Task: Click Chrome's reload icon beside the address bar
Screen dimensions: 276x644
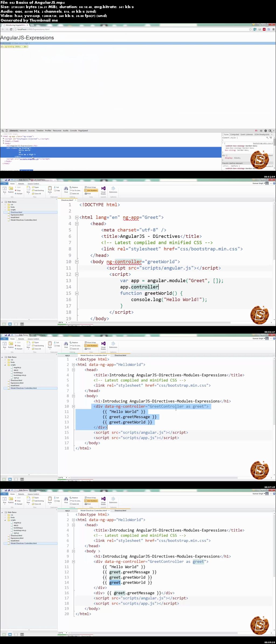Action: click(x=11, y=29)
